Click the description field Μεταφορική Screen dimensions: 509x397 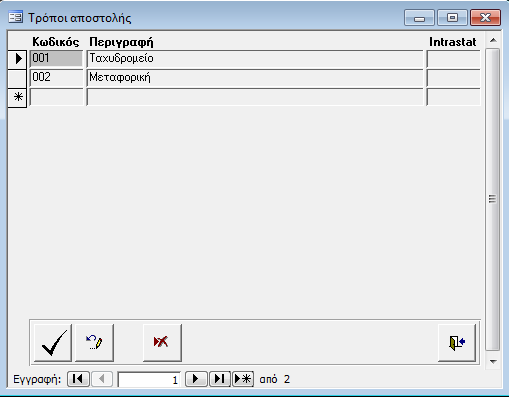[x=255, y=78]
